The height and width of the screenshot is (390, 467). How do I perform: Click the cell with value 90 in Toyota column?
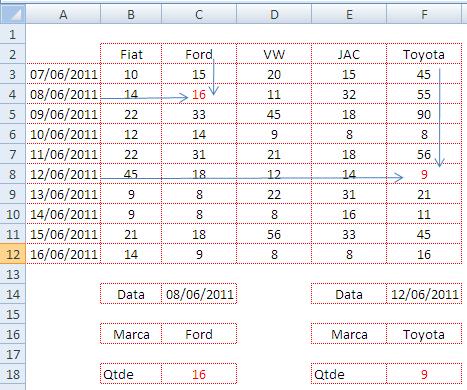click(424, 114)
